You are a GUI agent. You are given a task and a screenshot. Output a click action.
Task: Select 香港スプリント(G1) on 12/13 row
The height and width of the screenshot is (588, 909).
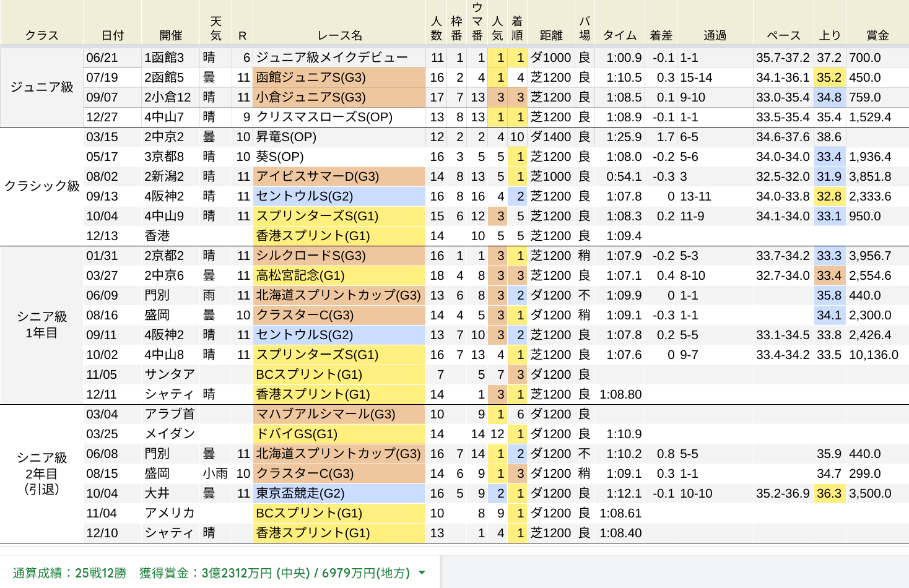[x=339, y=236]
